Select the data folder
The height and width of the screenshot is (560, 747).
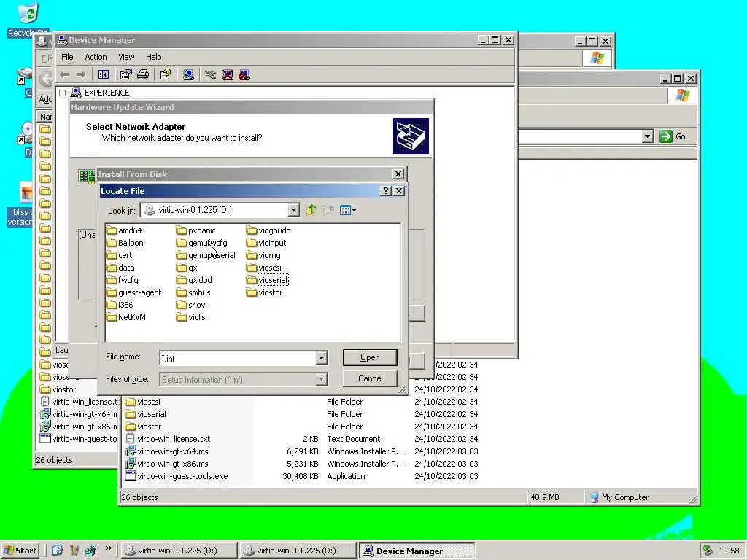tap(121, 268)
